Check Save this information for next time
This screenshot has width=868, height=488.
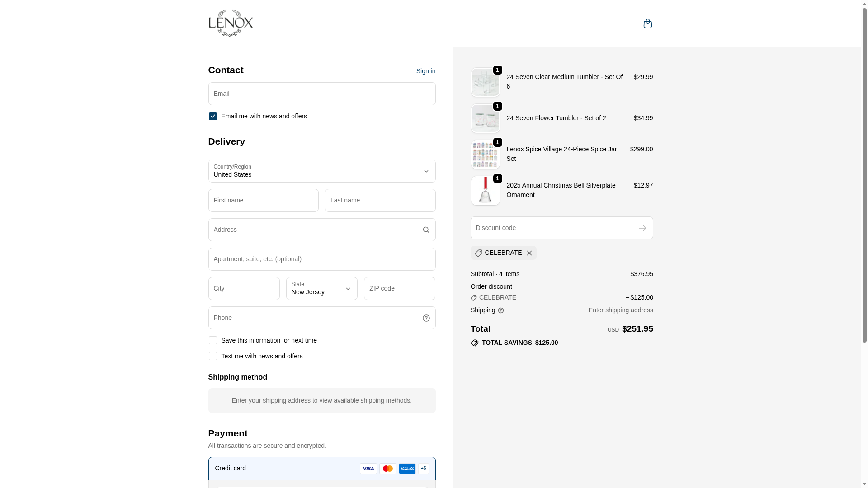(x=213, y=340)
